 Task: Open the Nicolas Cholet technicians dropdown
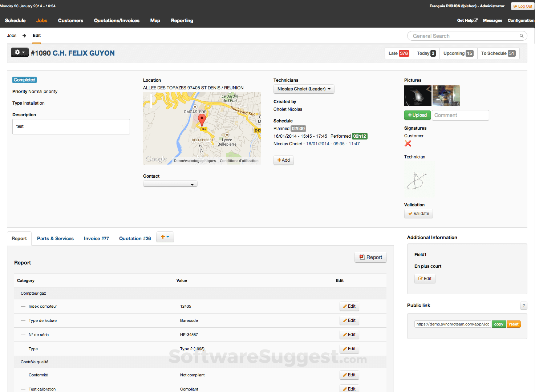click(304, 89)
